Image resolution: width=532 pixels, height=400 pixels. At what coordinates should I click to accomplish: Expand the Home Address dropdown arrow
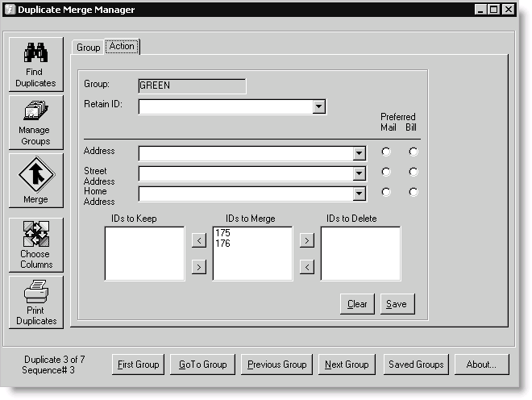click(359, 194)
